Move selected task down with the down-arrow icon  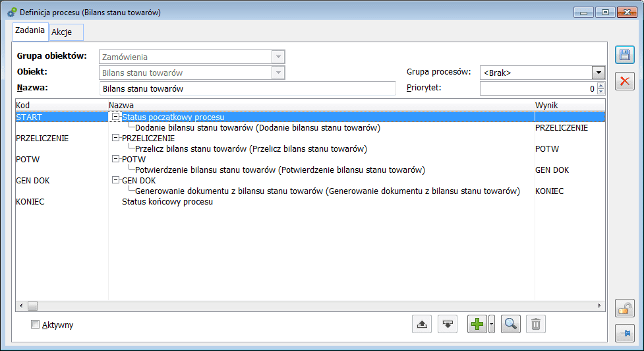[x=448, y=325]
